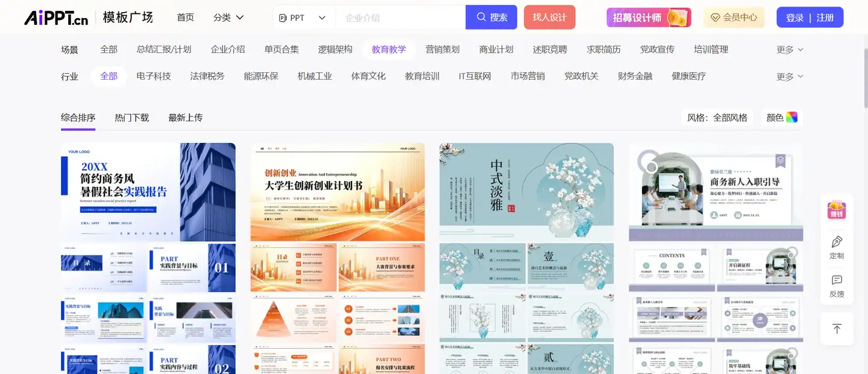Image resolution: width=868 pixels, height=374 pixels.
Task: Expand 更多 in the 行业 row
Action: click(x=790, y=77)
